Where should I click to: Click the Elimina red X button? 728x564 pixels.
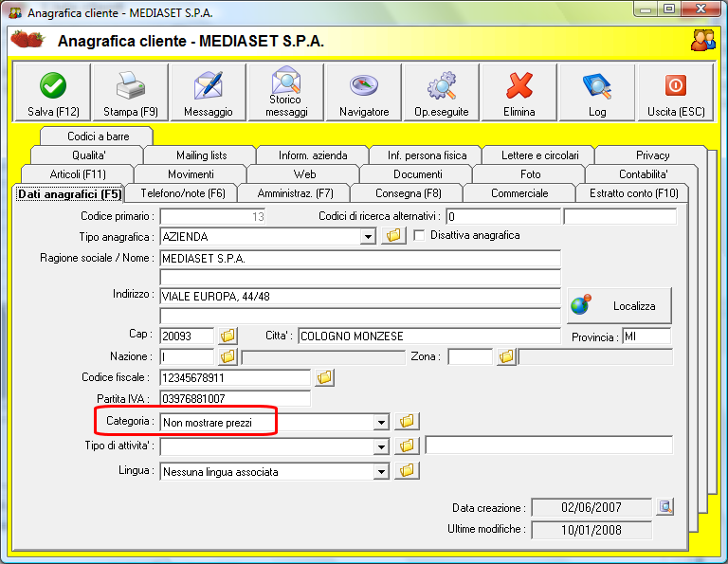pos(519,92)
